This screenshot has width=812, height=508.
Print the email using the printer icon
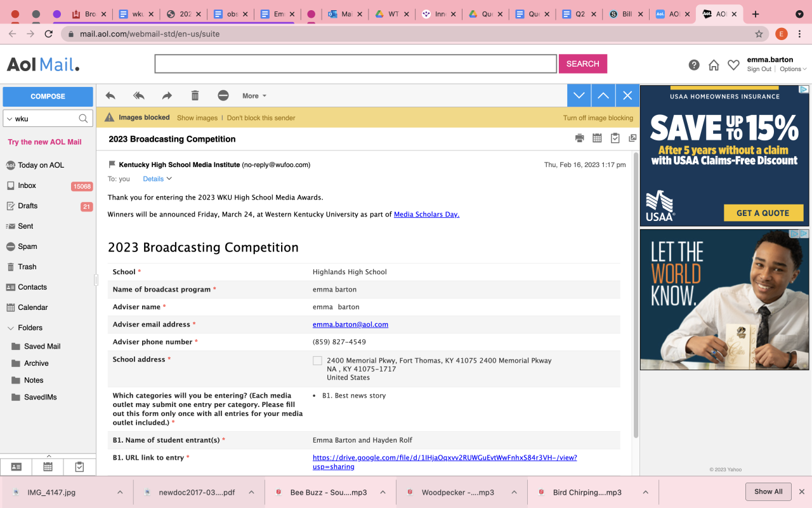[x=579, y=138]
